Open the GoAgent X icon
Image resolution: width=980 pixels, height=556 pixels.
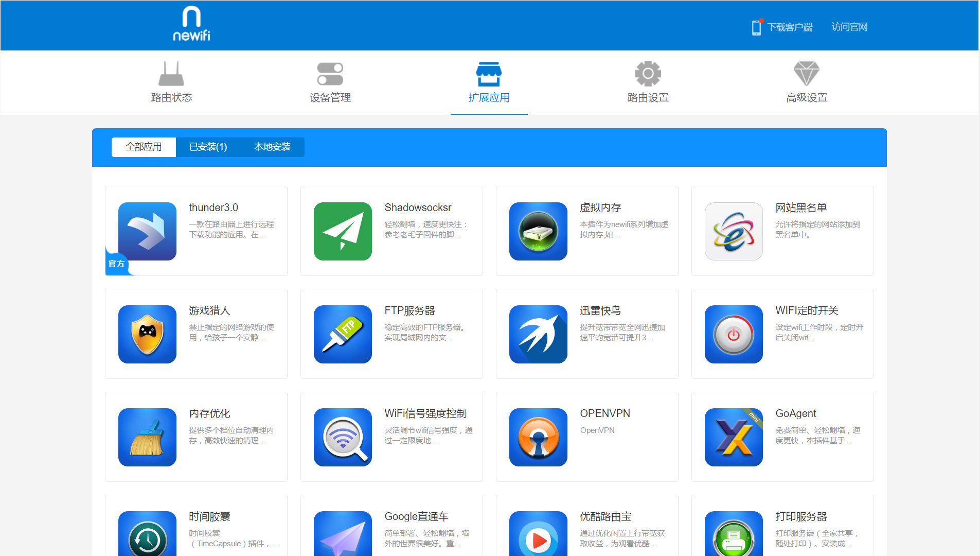[x=734, y=437]
